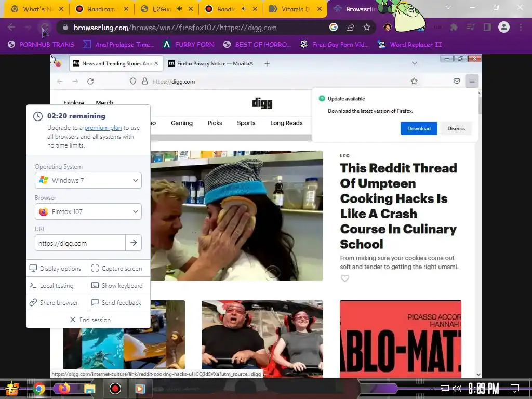The width and height of the screenshot is (532, 399).
Task: Open notification center icon on taskbar
Action: [515, 388]
